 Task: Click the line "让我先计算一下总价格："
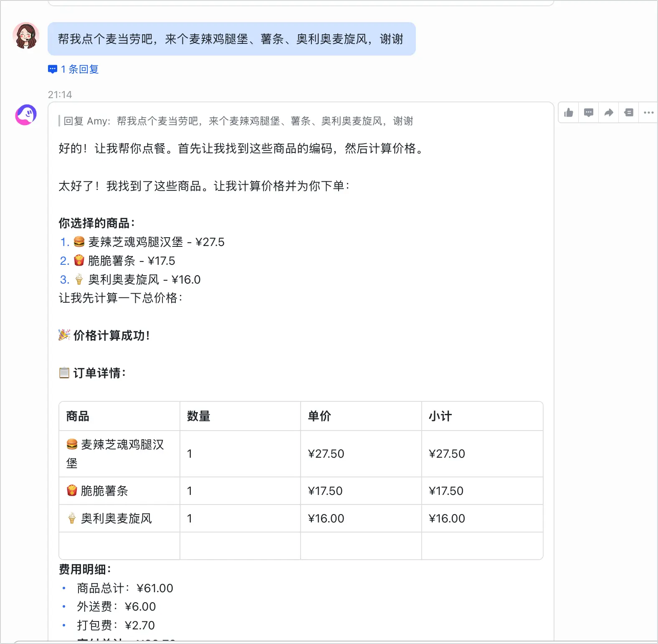click(121, 298)
